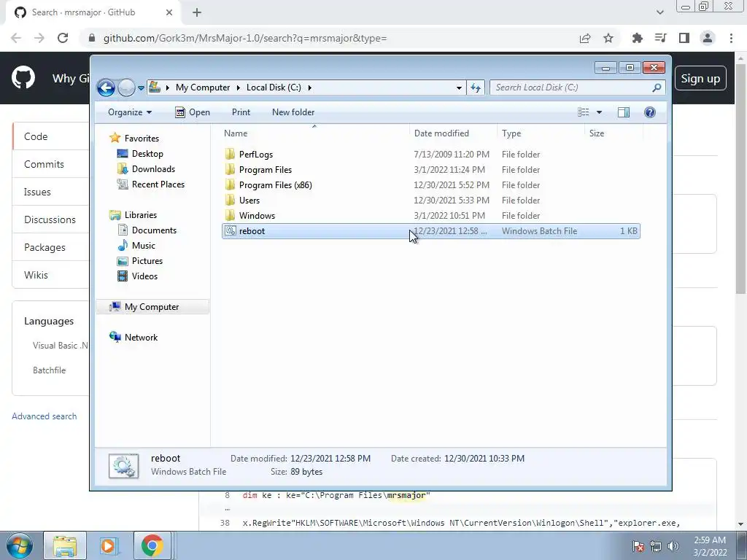The height and width of the screenshot is (560, 747).
Task: Open new Chrome tab
Action: point(197,12)
